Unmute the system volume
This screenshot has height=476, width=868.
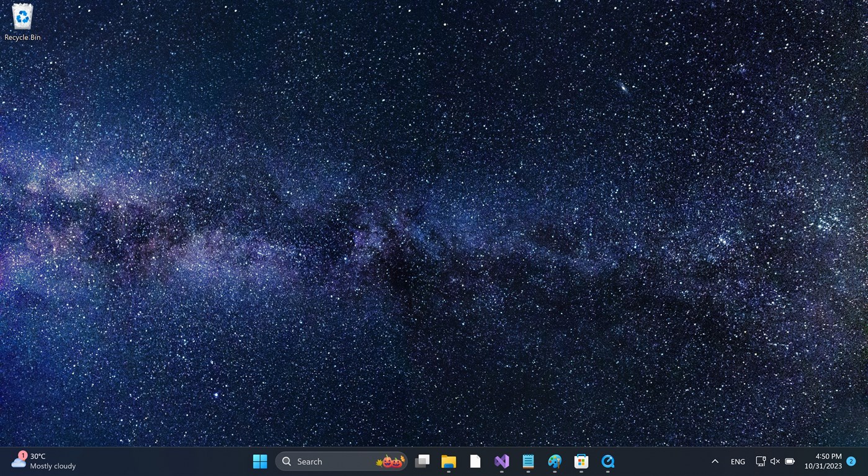[775, 461]
